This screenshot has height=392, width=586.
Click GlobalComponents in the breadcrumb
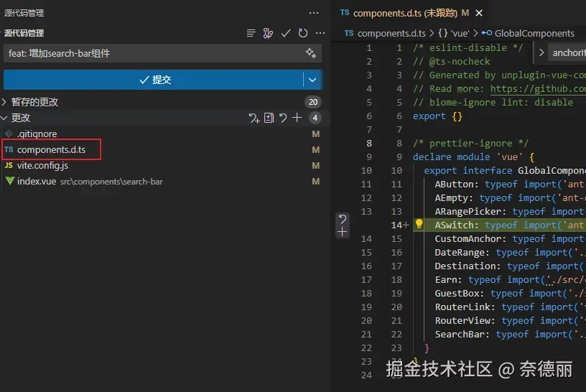pyautogui.click(x=534, y=33)
